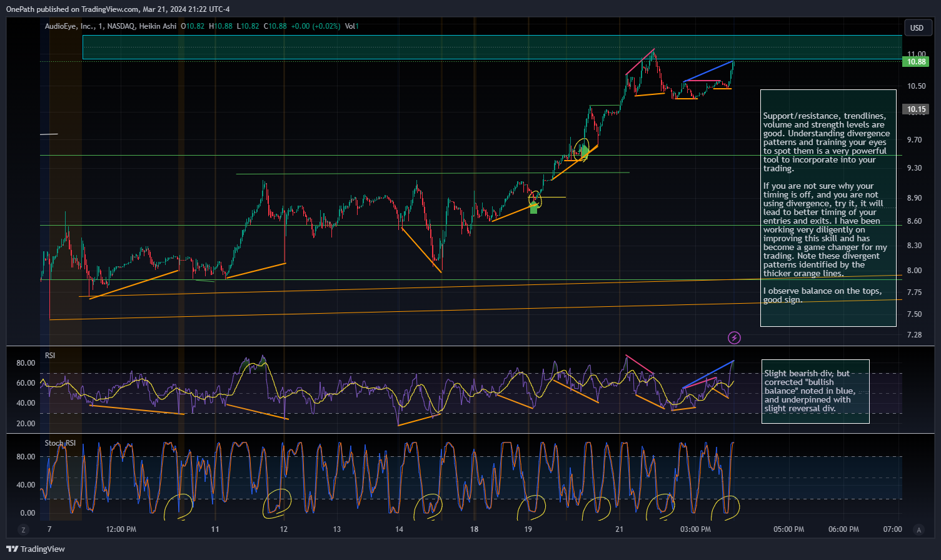Click the 'OnePath published on TradingView.com' header text
The width and height of the screenshot is (941, 560).
73,9
